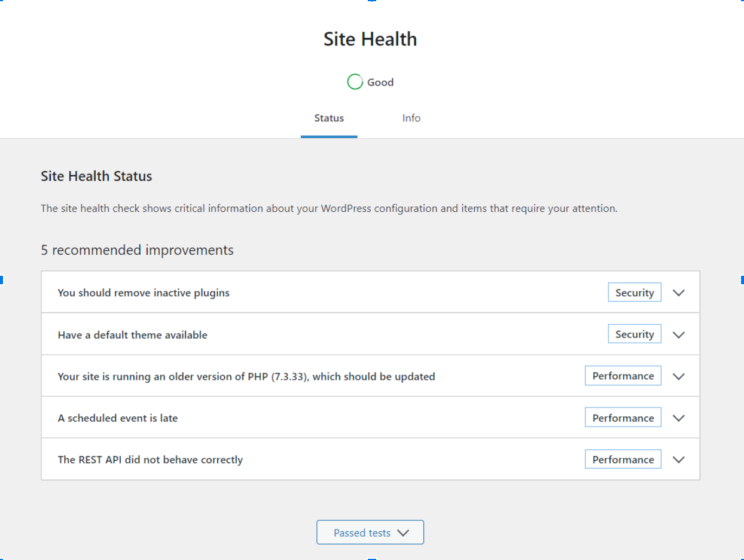Click the '5 recommended improvements' heading
Screen dimensions: 744x560
point(138,250)
